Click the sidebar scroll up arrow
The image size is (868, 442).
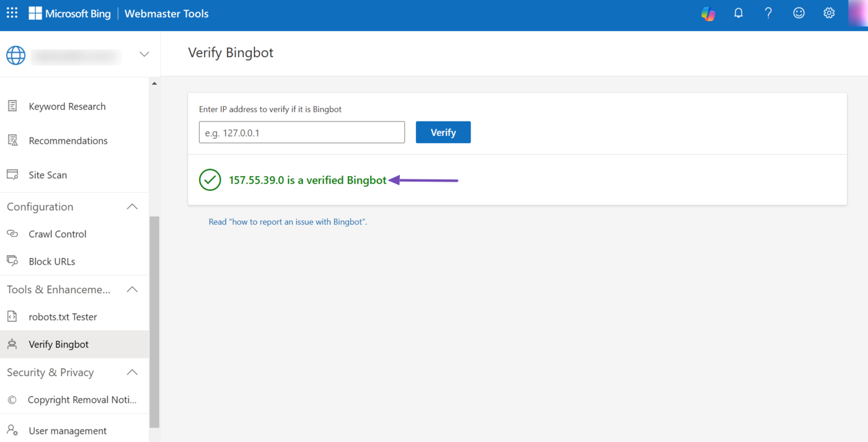tap(154, 84)
